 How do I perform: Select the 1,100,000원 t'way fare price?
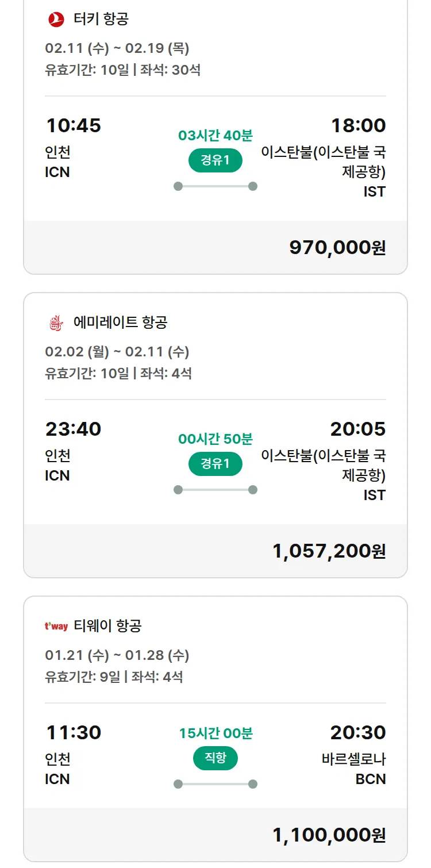pyautogui.click(x=329, y=835)
